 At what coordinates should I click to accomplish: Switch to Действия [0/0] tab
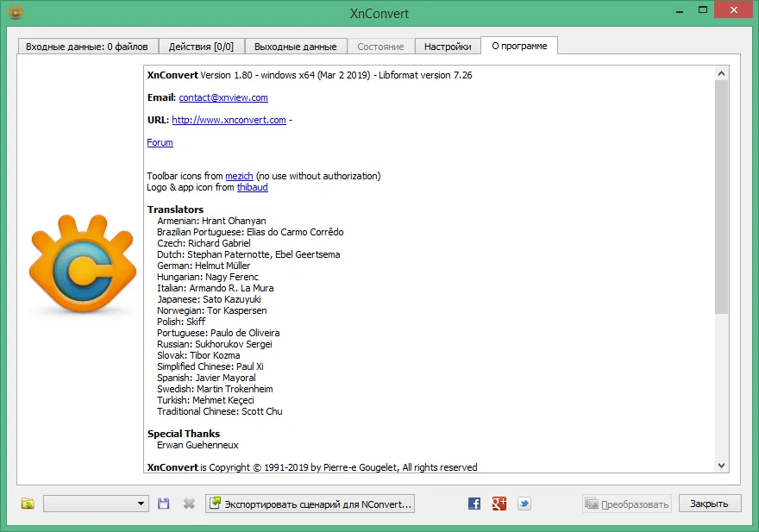(x=201, y=47)
